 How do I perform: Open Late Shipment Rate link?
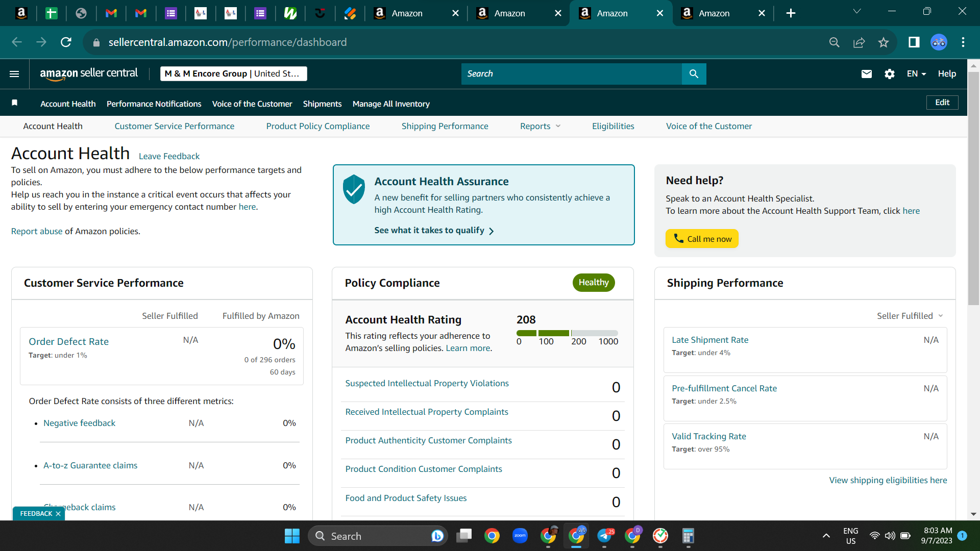click(710, 340)
